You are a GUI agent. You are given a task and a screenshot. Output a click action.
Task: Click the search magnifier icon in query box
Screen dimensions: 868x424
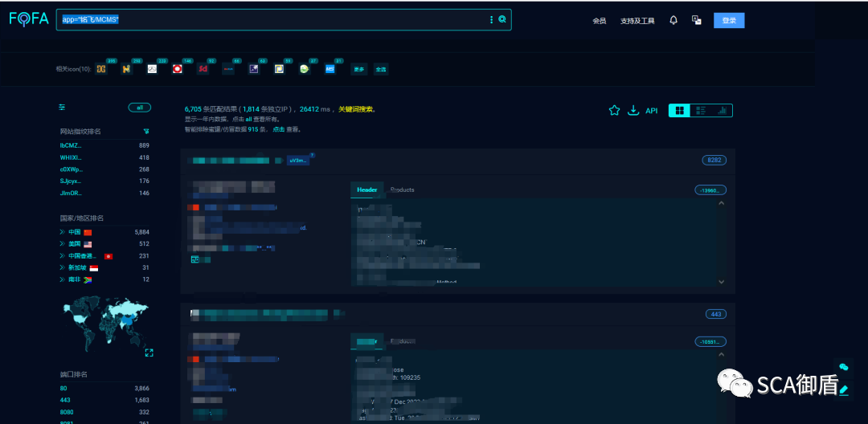click(502, 19)
